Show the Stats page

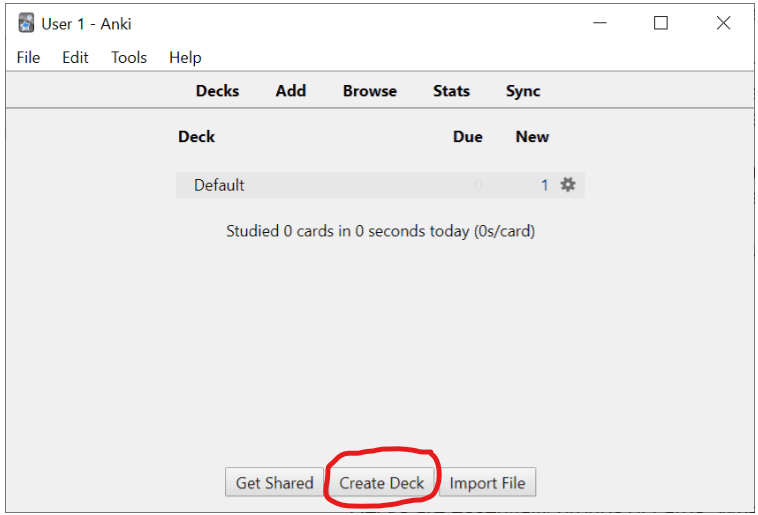tap(451, 91)
